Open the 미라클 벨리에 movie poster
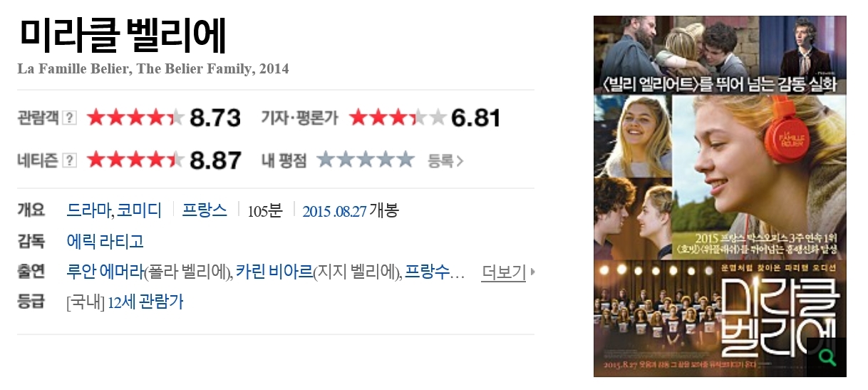The image size is (868, 390). coord(720,196)
